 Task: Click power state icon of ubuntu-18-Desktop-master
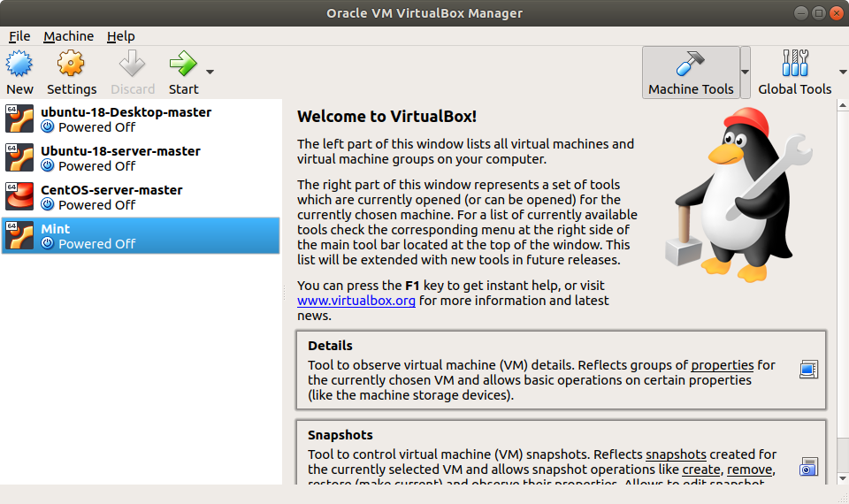(48, 126)
